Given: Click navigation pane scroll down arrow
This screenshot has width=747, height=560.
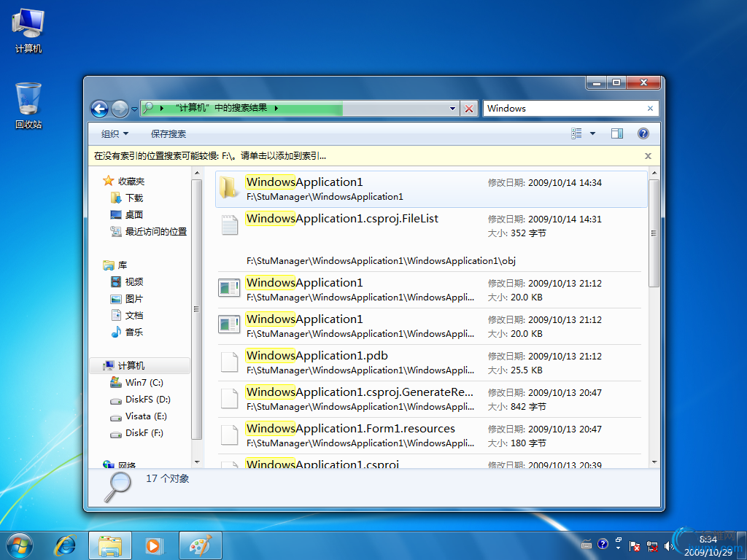Looking at the screenshot, I should [197, 462].
